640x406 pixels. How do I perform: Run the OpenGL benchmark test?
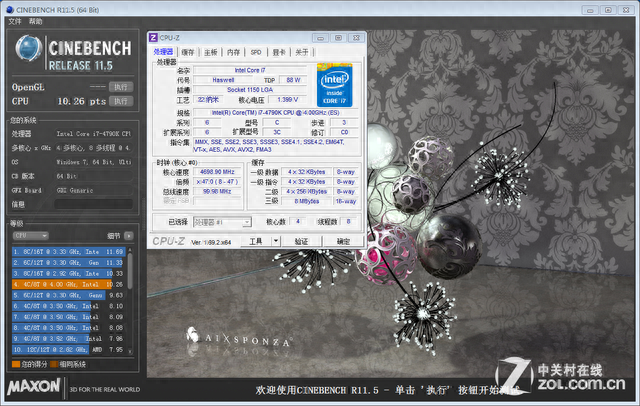click(x=120, y=87)
